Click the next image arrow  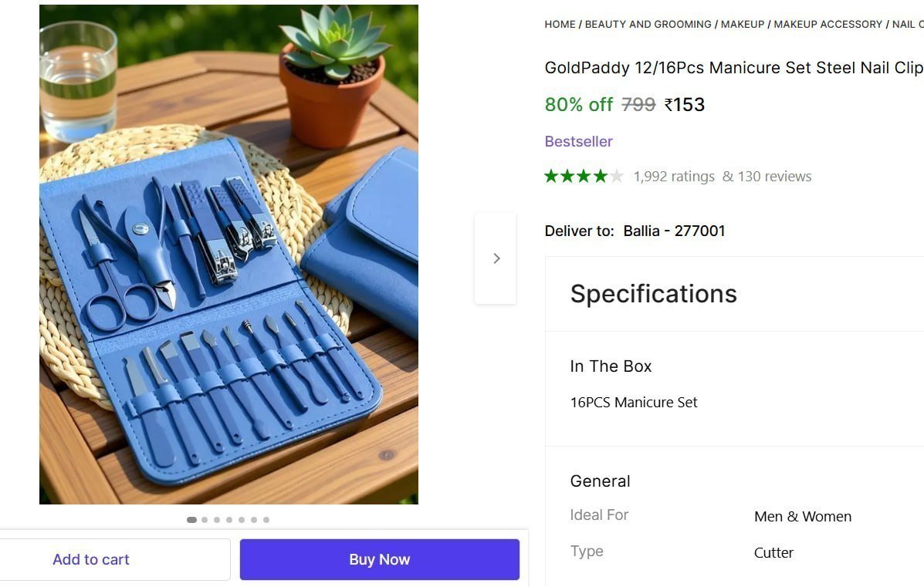[x=496, y=258]
